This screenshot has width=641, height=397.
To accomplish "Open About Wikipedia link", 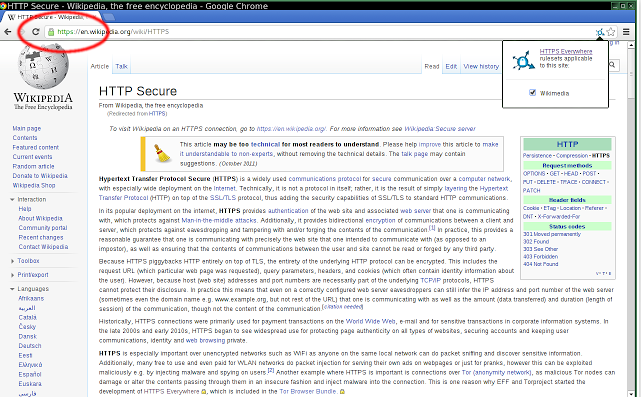I will [40, 218].
